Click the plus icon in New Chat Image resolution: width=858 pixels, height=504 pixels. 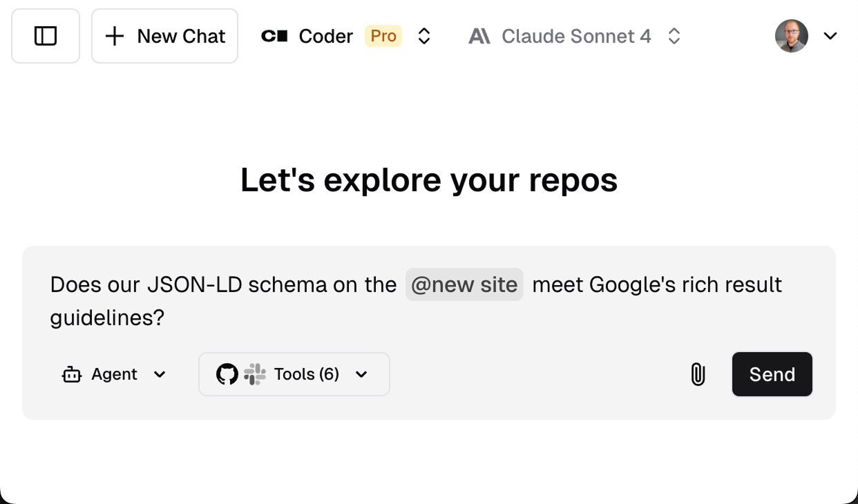tap(115, 36)
